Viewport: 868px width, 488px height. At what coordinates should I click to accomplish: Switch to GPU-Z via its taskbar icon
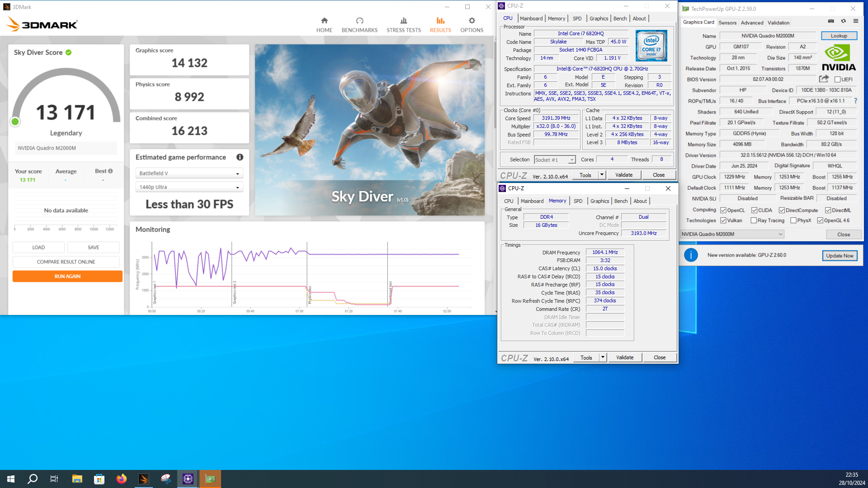210,479
